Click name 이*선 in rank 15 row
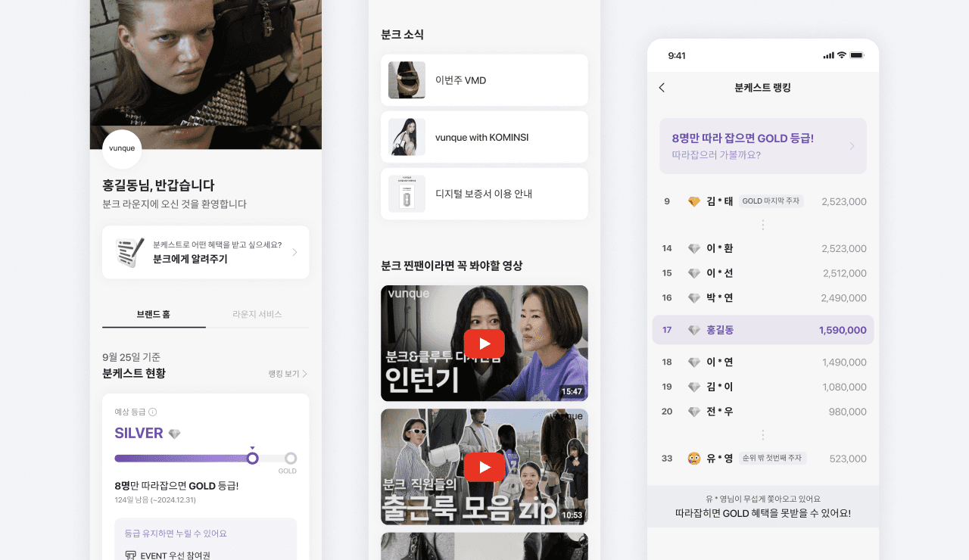969x560 pixels. (720, 273)
